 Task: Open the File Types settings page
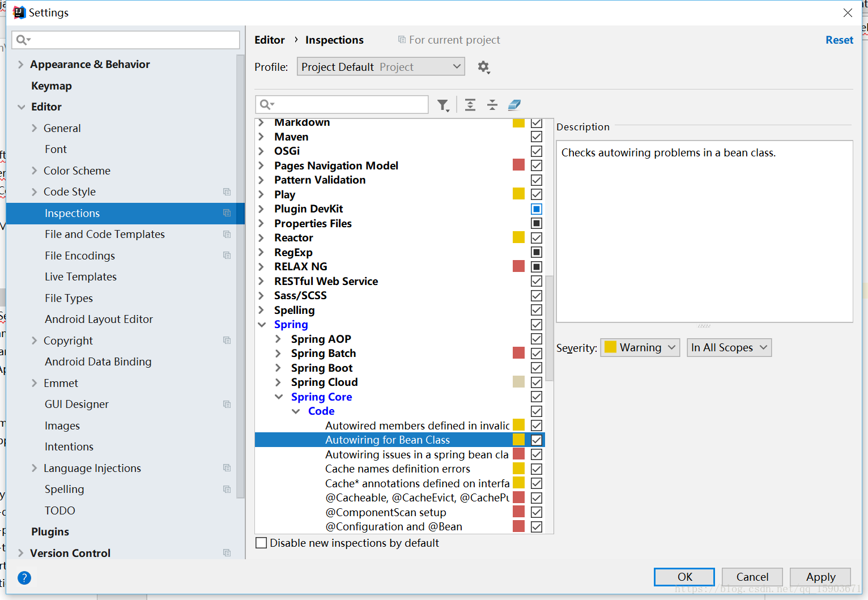[69, 298]
